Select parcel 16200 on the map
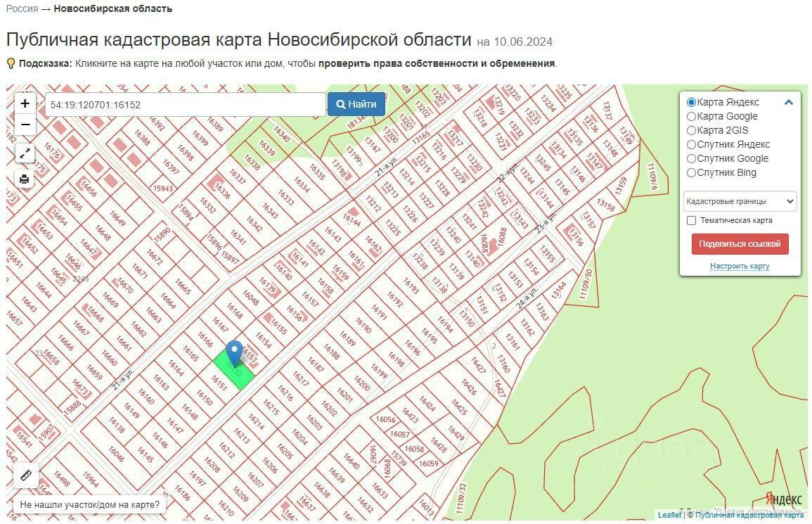 click(361, 383)
